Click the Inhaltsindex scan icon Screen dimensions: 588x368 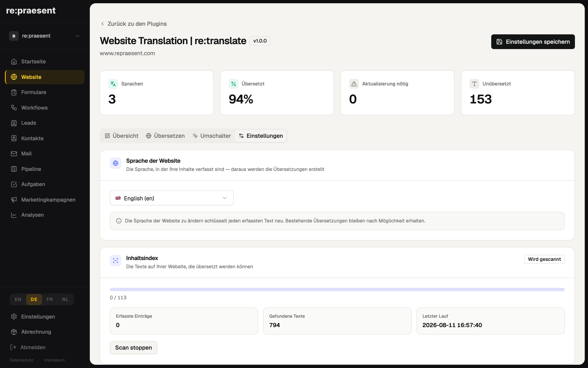(x=116, y=260)
